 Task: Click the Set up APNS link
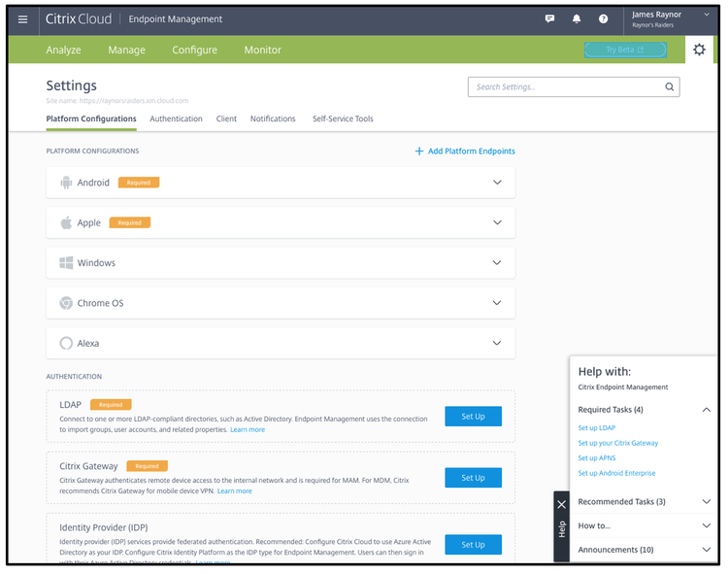tap(597, 457)
